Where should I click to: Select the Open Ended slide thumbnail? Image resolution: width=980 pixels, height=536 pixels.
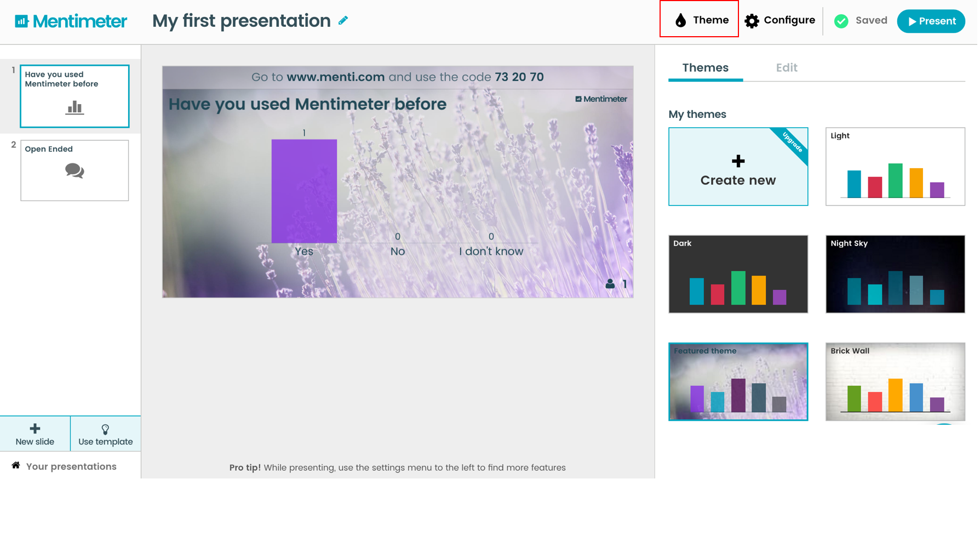point(74,170)
